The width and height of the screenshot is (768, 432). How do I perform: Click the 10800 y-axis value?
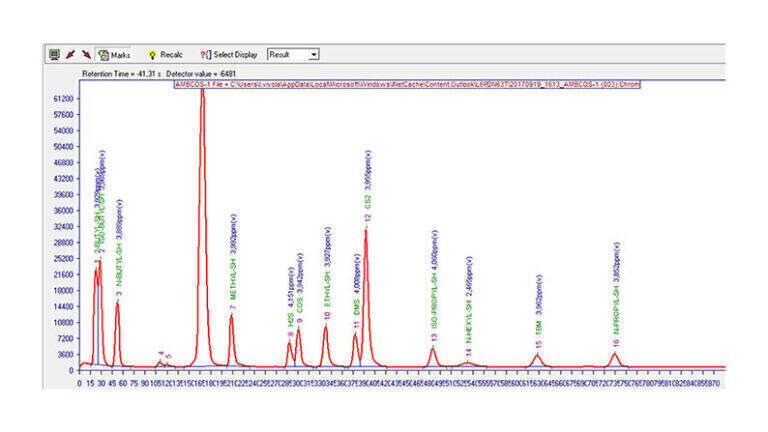click(x=63, y=323)
